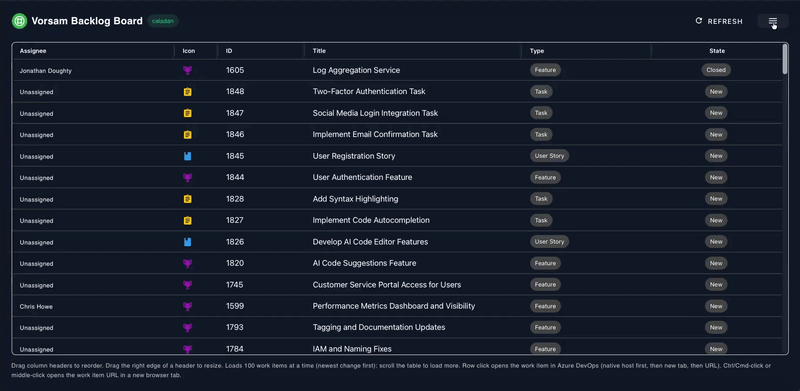Click the Assignee column header
The height and width of the screenshot is (391, 800).
coord(94,51)
